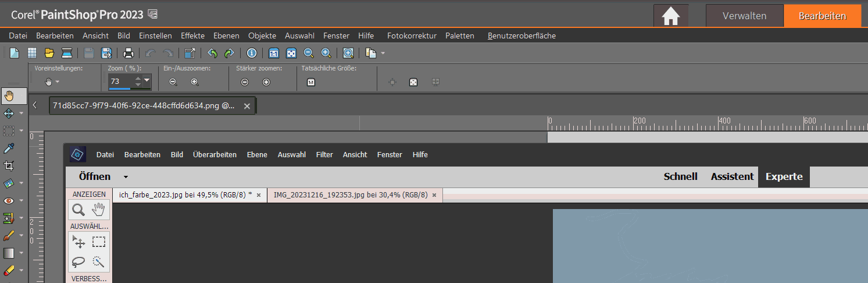Select the gradient square tool

click(x=9, y=253)
